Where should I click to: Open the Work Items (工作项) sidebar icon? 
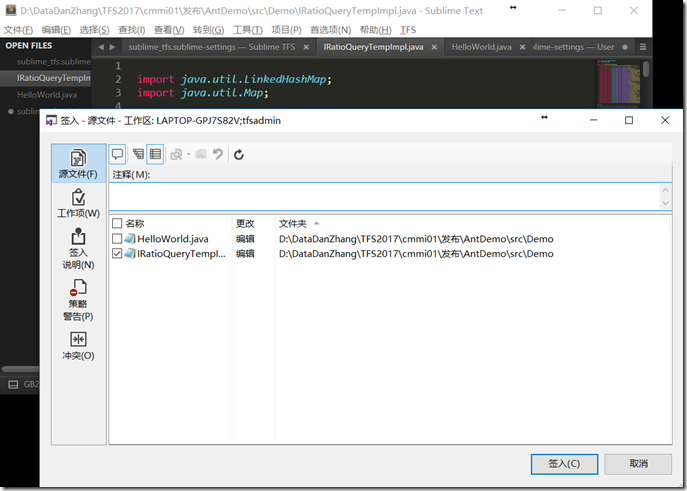78,203
